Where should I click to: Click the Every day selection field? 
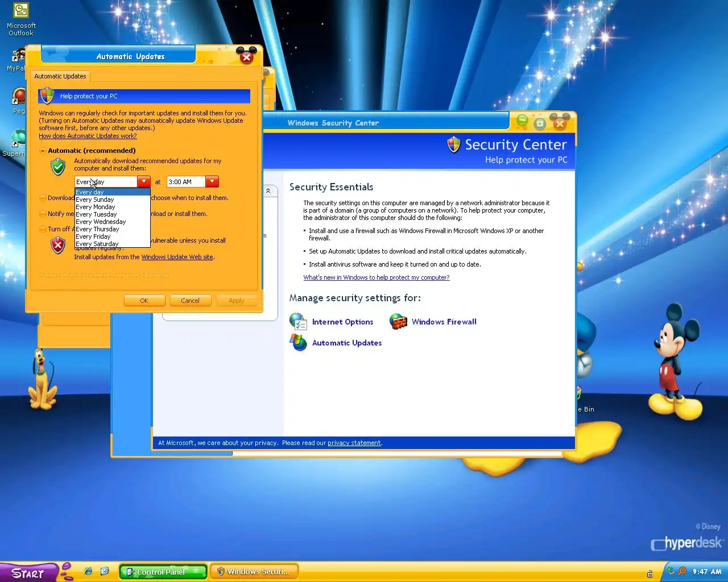pos(106,182)
